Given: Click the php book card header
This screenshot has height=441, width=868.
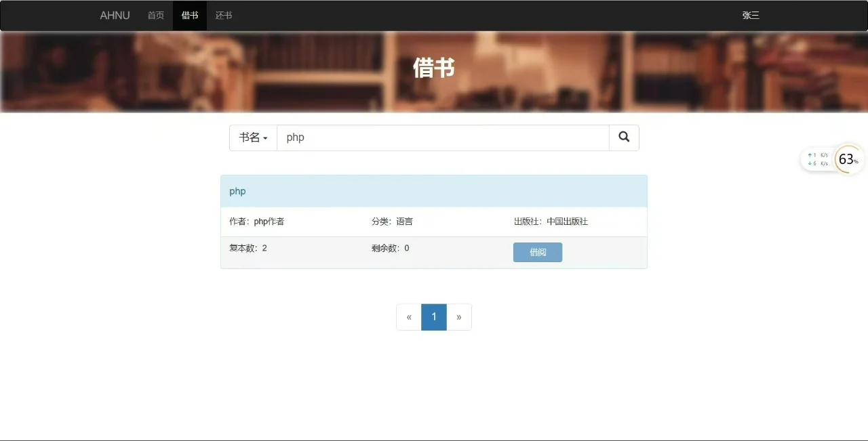Looking at the screenshot, I should click(434, 191).
